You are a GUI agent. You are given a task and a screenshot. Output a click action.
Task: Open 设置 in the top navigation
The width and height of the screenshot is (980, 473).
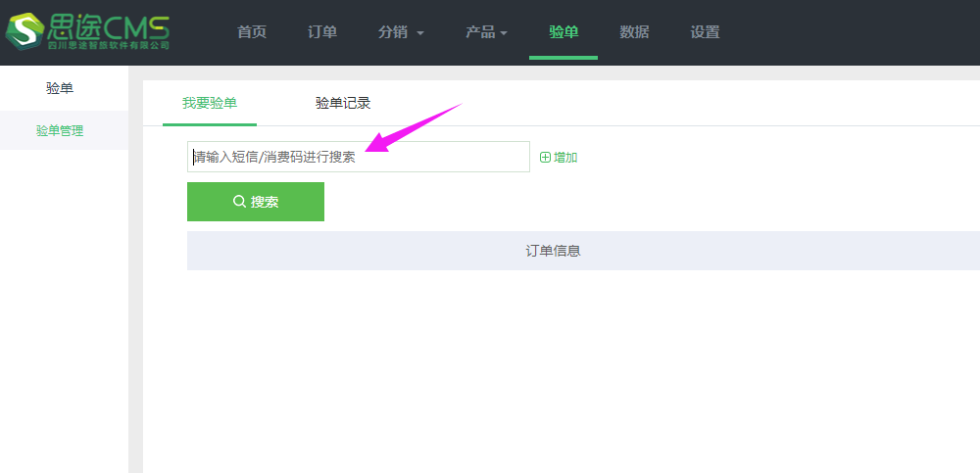coord(705,32)
